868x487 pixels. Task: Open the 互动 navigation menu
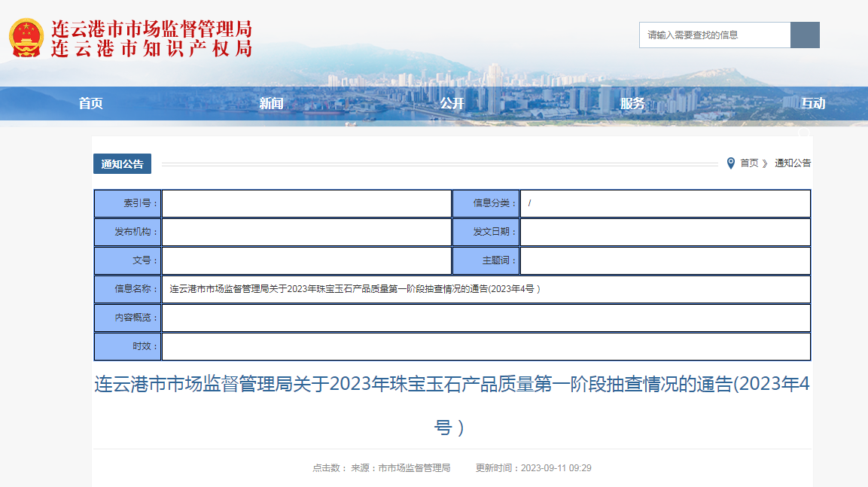[x=813, y=103]
